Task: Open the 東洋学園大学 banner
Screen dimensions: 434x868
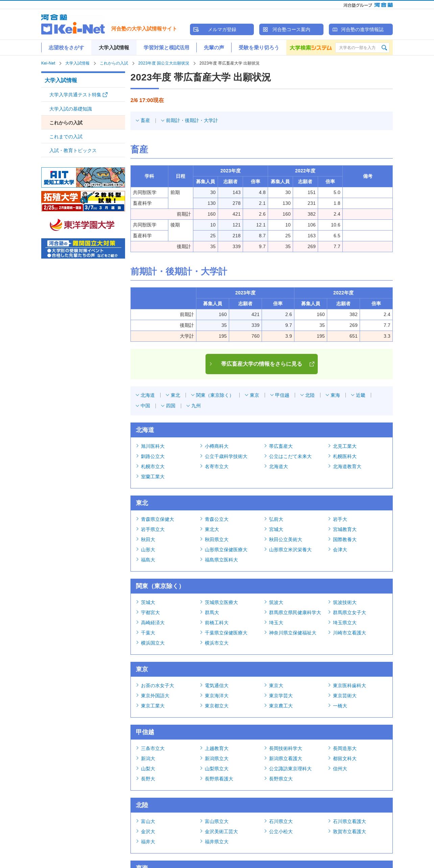Action: 83,225
